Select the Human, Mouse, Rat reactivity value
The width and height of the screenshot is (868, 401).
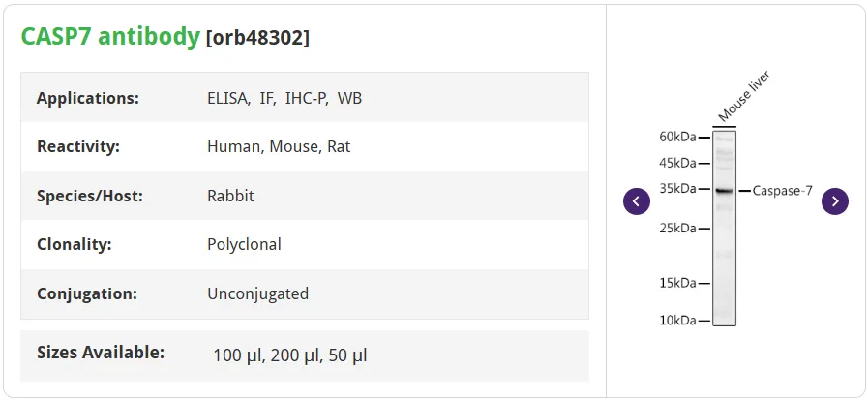point(279,147)
